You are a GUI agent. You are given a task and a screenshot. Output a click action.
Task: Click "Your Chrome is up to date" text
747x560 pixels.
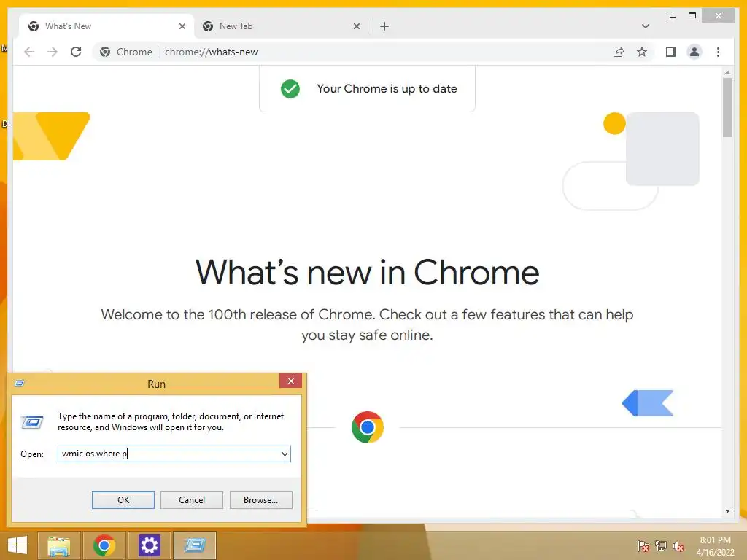tap(387, 88)
